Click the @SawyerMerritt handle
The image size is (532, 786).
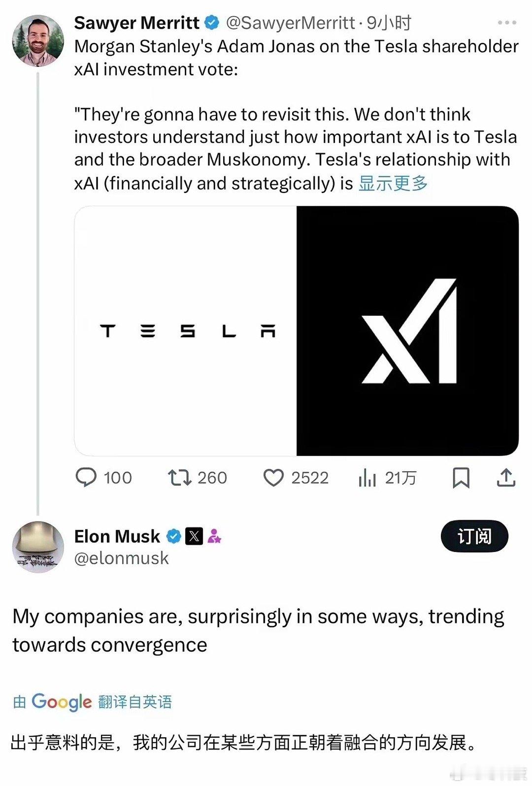click(290, 23)
